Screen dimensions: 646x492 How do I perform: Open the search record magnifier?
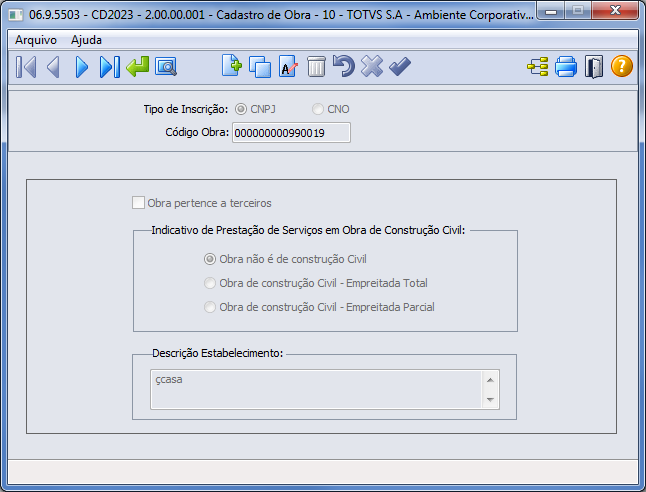(x=166, y=67)
